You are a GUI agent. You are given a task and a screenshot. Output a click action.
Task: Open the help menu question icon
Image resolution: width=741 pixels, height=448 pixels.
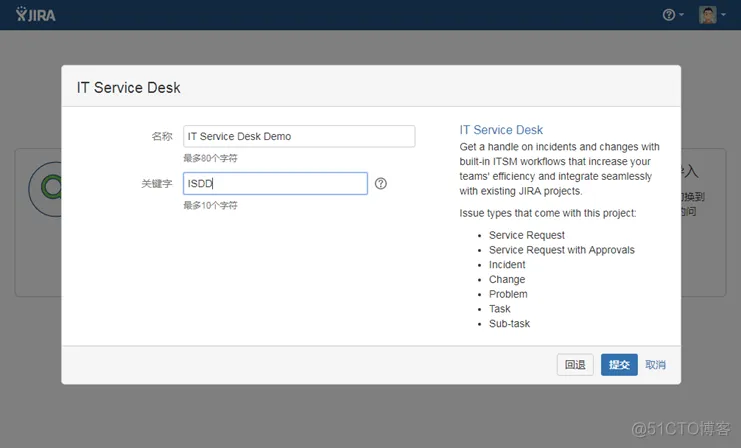tap(668, 15)
